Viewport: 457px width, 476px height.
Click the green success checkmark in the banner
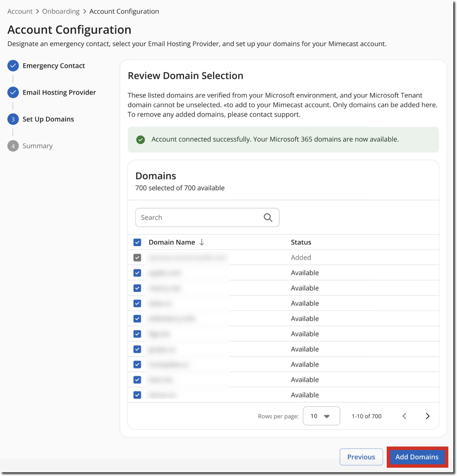coord(140,139)
